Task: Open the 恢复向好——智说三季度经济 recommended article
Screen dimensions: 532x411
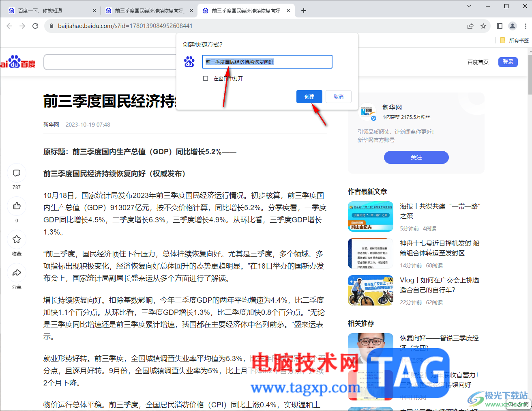Action: [440, 343]
